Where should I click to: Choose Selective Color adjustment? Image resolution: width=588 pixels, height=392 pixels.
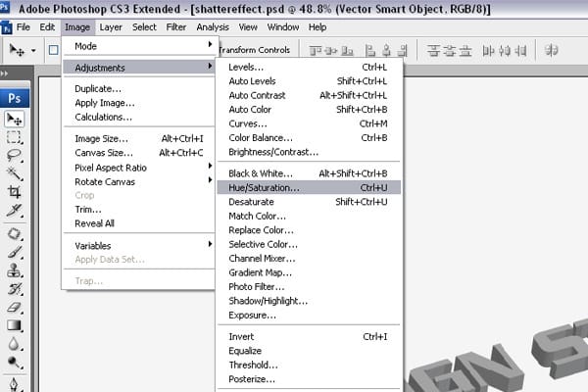pyautogui.click(x=309, y=244)
